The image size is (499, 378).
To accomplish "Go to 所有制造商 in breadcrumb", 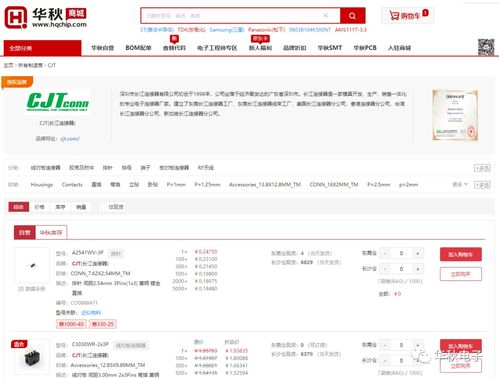I will tap(30, 65).
